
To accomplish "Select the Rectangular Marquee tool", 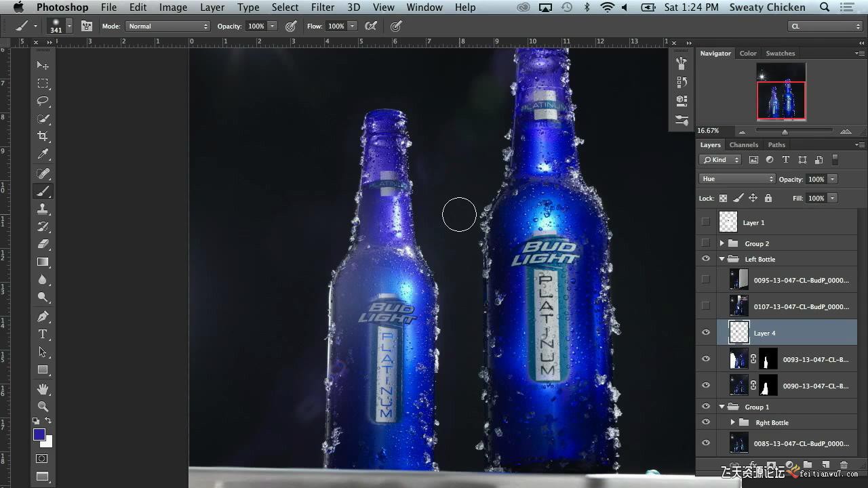I will coord(43,83).
